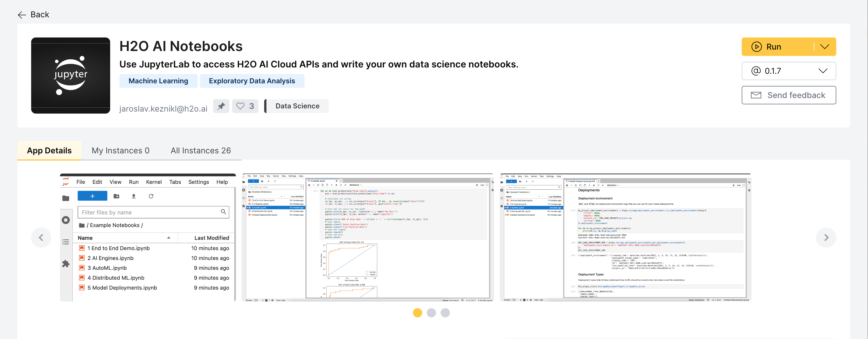868x339 pixels.
Task: Select third carousel dot indicator
Action: coord(445,313)
